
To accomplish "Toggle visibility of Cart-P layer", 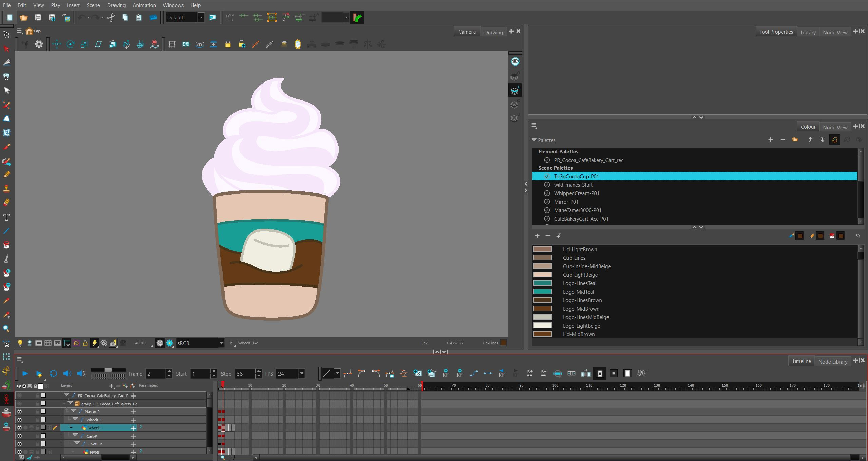I will click(20, 436).
